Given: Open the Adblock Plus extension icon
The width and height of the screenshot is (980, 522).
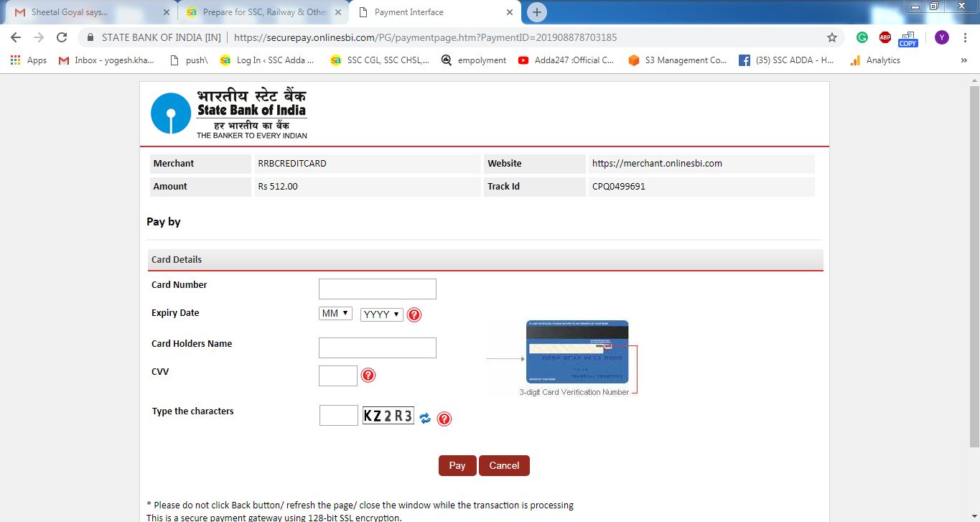Looking at the screenshot, I should click(885, 37).
